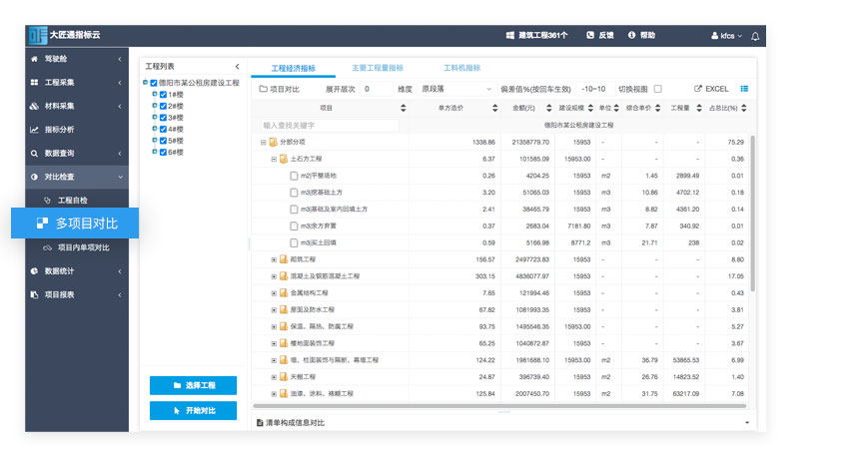The height and width of the screenshot is (458, 868).
Task: Focus the 偏差值% -10~10 input
Action: (594, 89)
